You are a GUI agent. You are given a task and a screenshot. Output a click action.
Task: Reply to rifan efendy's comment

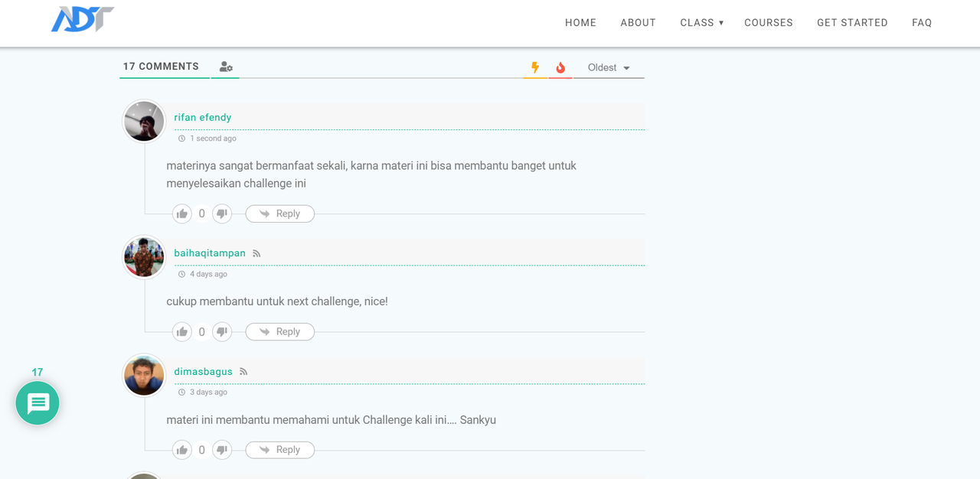[x=279, y=213]
